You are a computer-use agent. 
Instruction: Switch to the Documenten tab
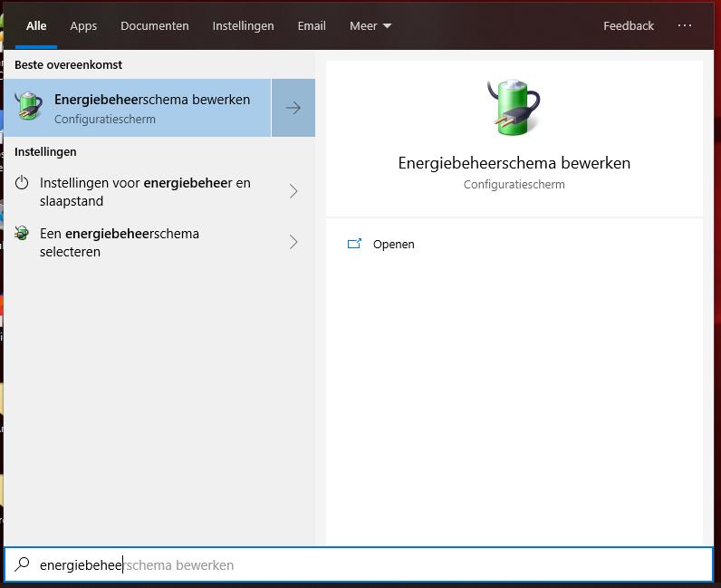[155, 25]
